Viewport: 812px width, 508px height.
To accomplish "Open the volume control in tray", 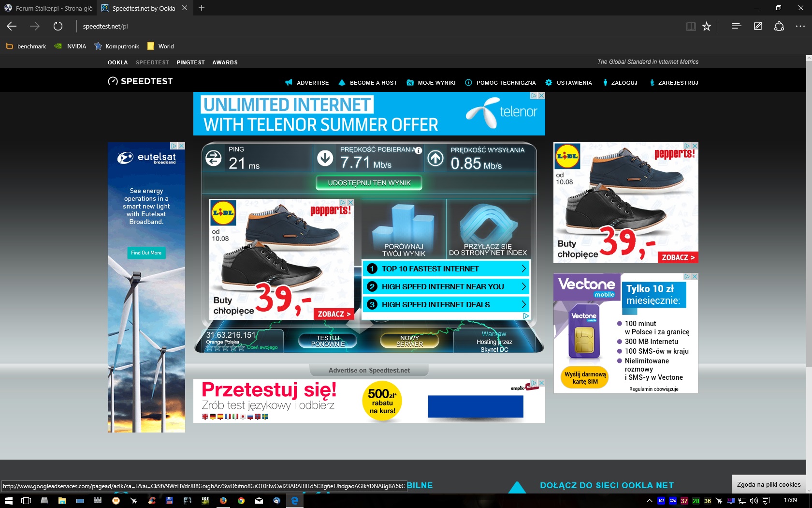I will [754, 501].
